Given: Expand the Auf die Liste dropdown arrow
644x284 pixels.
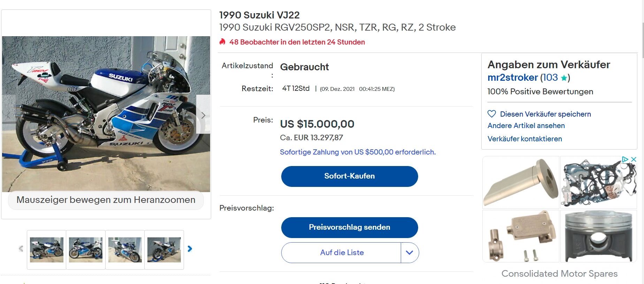Looking at the screenshot, I should (x=409, y=253).
